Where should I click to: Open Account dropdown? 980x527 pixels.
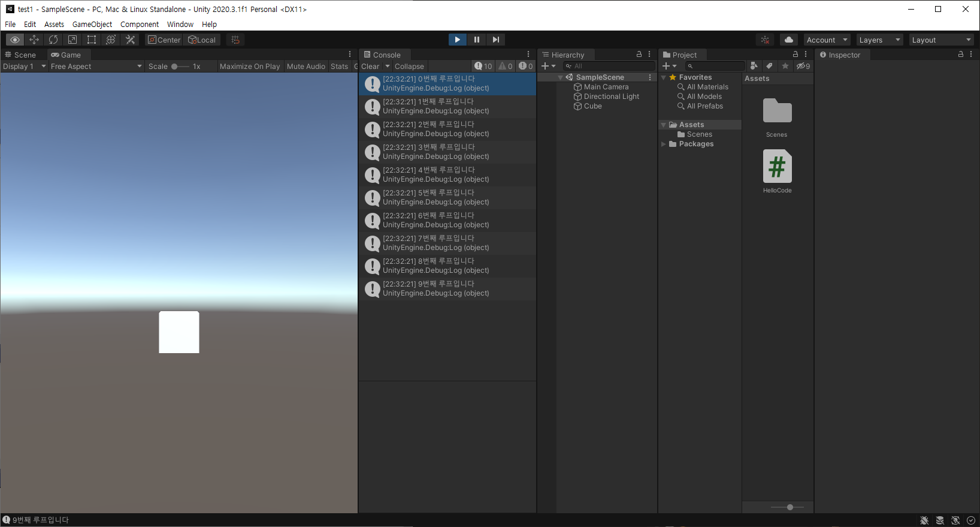click(x=827, y=40)
